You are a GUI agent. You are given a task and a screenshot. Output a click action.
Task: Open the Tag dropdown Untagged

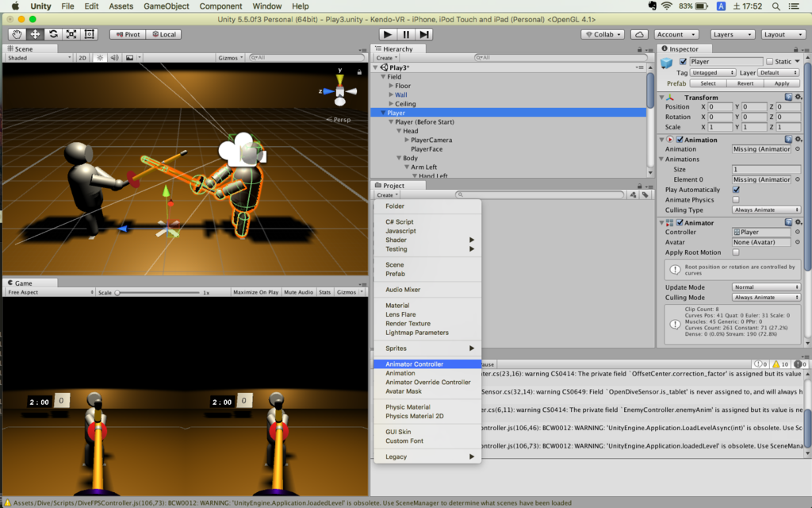coord(713,72)
